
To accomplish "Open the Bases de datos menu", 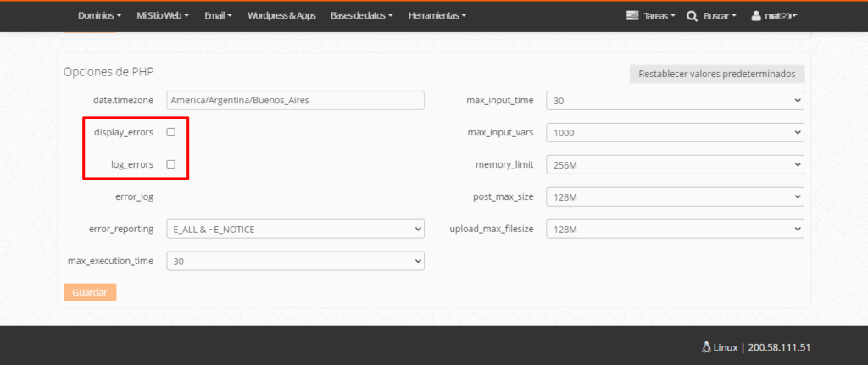I will 362,16.
